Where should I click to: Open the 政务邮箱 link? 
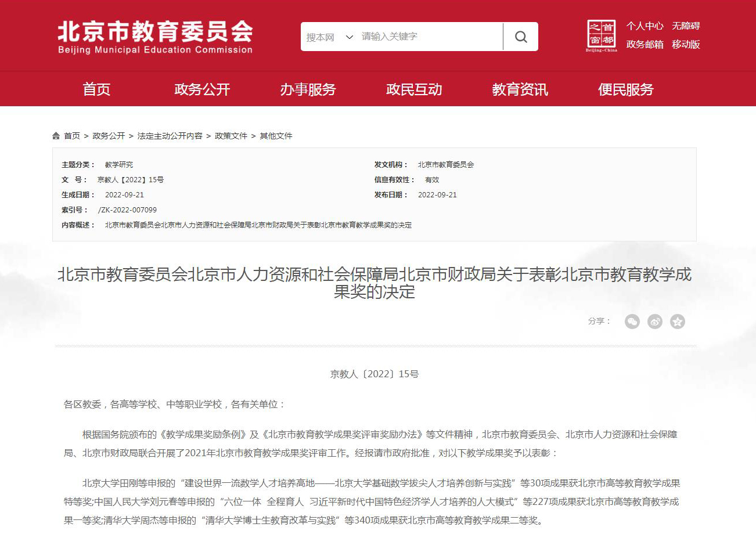[x=645, y=45]
